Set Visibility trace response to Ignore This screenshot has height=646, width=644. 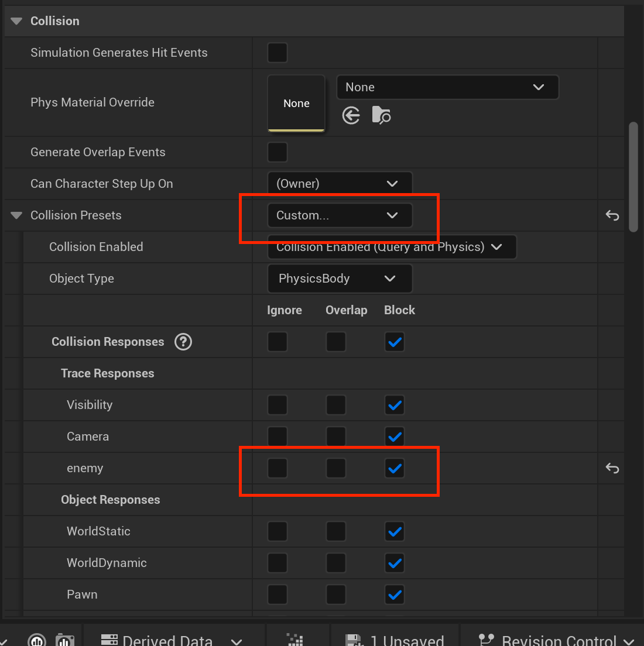click(x=278, y=405)
